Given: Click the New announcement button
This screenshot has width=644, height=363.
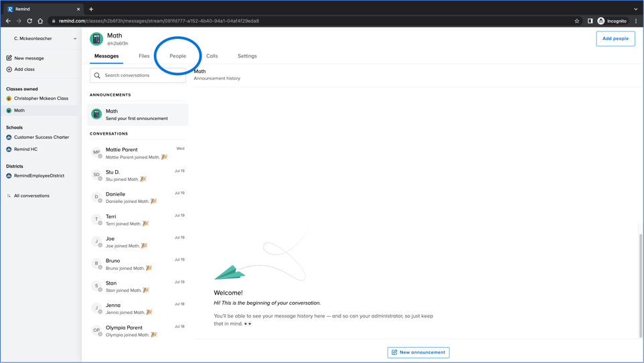Looking at the screenshot, I should (418, 352).
